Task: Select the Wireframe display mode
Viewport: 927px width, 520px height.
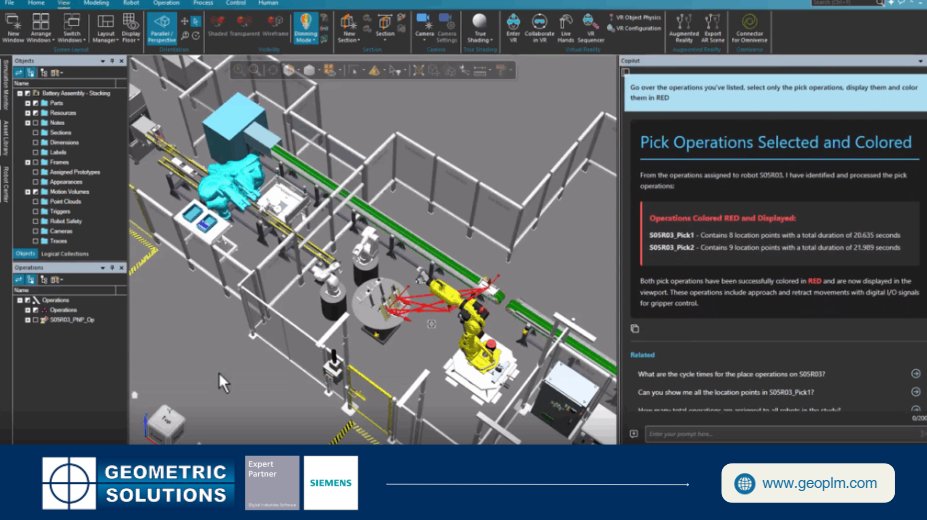Action: pyautogui.click(x=275, y=27)
